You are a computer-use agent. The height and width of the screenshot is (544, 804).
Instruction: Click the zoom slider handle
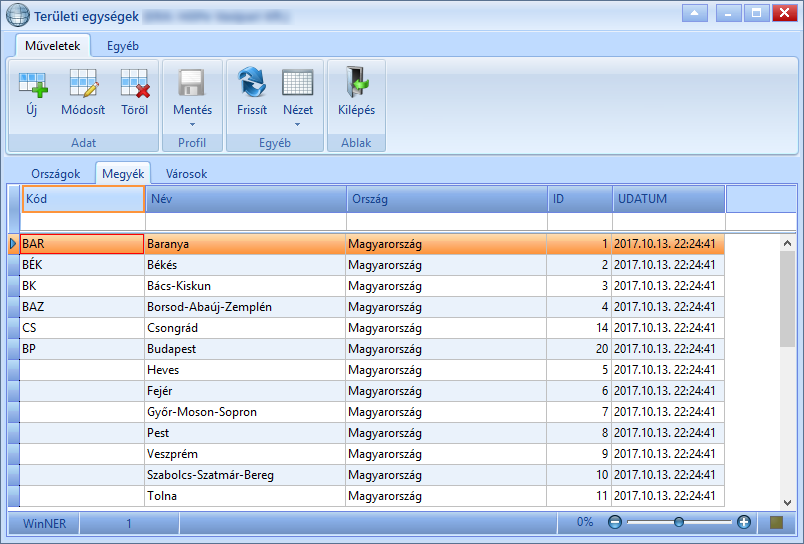[679, 522]
